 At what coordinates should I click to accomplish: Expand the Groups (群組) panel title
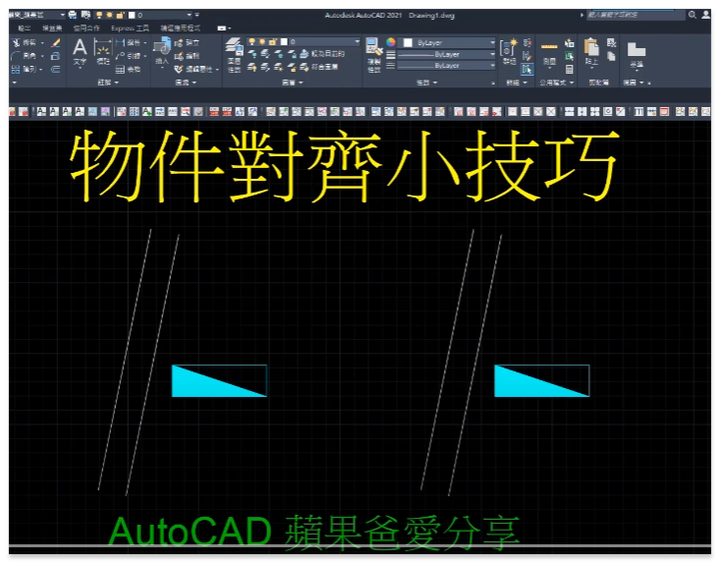point(516,83)
